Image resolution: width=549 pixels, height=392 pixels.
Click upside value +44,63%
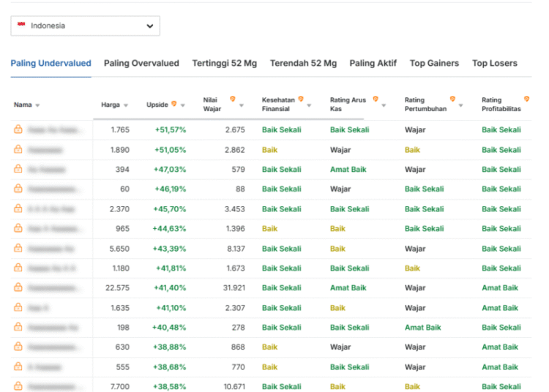pos(170,229)
